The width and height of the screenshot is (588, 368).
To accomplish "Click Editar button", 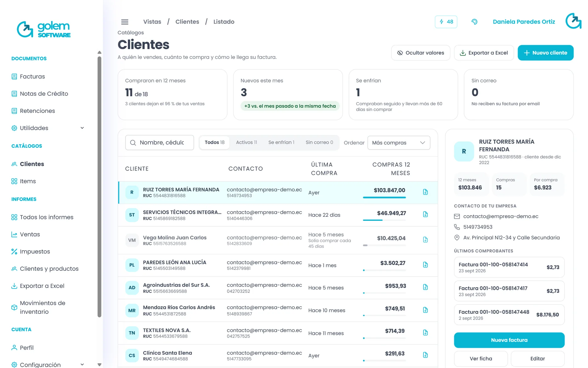I will click(x=537, y=358).
